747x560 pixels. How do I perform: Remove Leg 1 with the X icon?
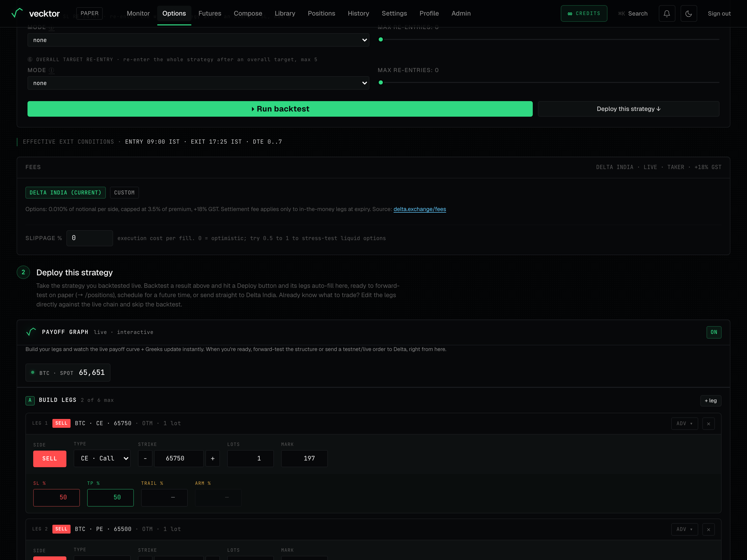tap(708, 424)
